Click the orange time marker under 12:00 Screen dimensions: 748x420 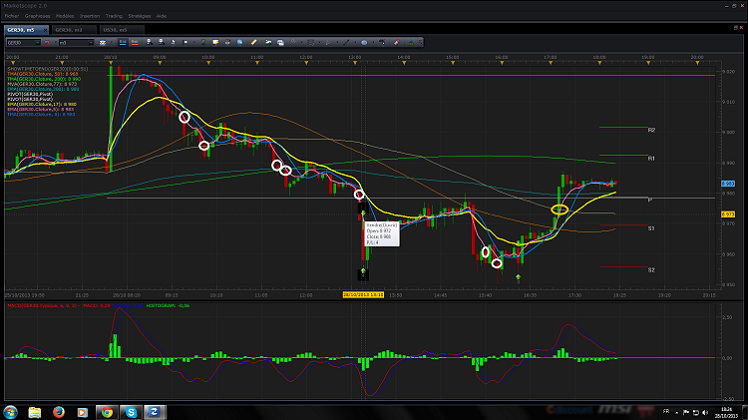[x=306, y=63]
